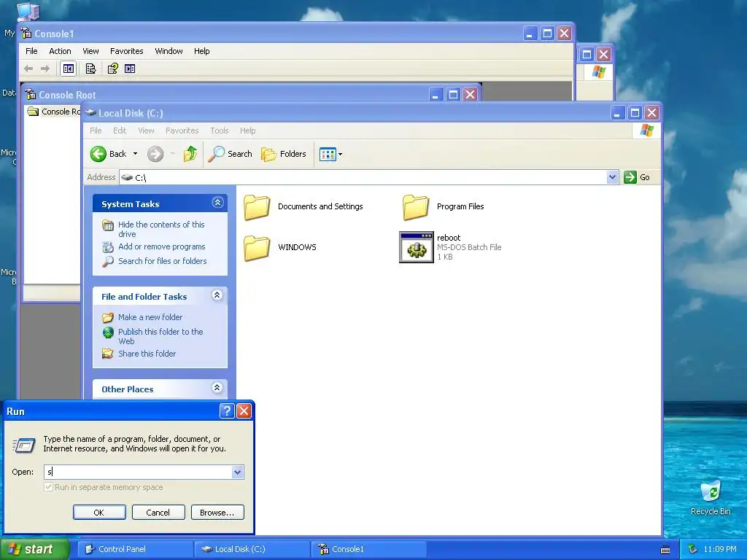
Task: Click the green Back arrow in Local Disk window
Action: tap(98, 154)
